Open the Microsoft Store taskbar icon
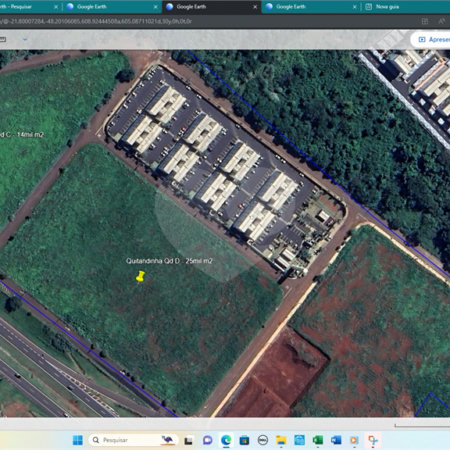Screen dimensions: 450x450 (244, 440)
